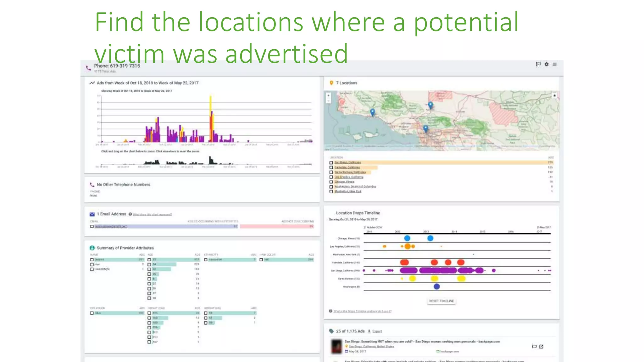Click the map marker near Santa Barbara
The width and height of the screenshot is (644, 362).
[373, 112]
